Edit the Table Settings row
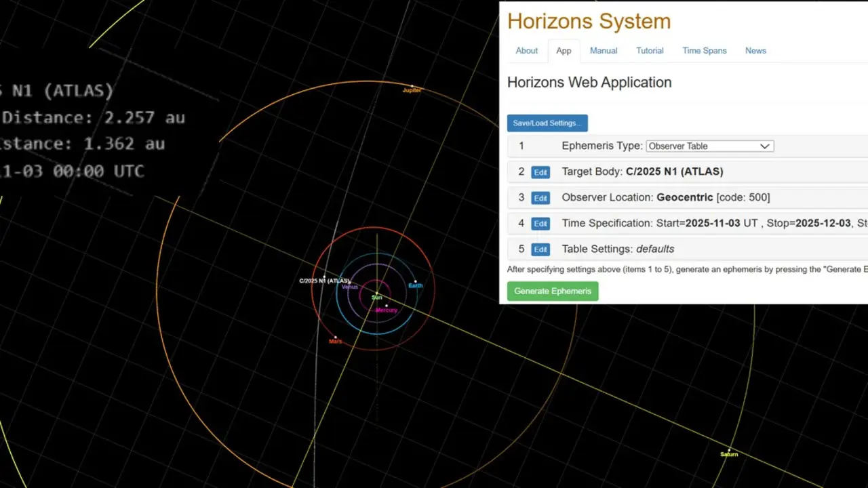 click(540, 249)
